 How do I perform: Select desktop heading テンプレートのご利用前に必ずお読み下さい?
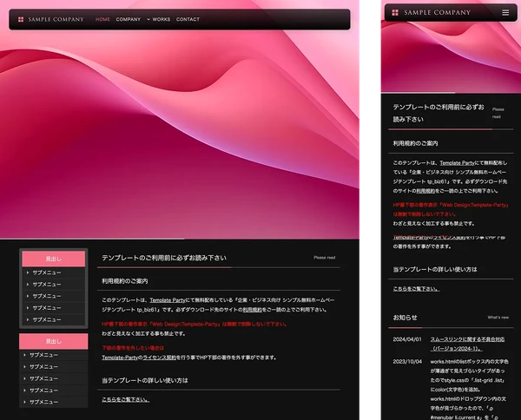(164, 258)
